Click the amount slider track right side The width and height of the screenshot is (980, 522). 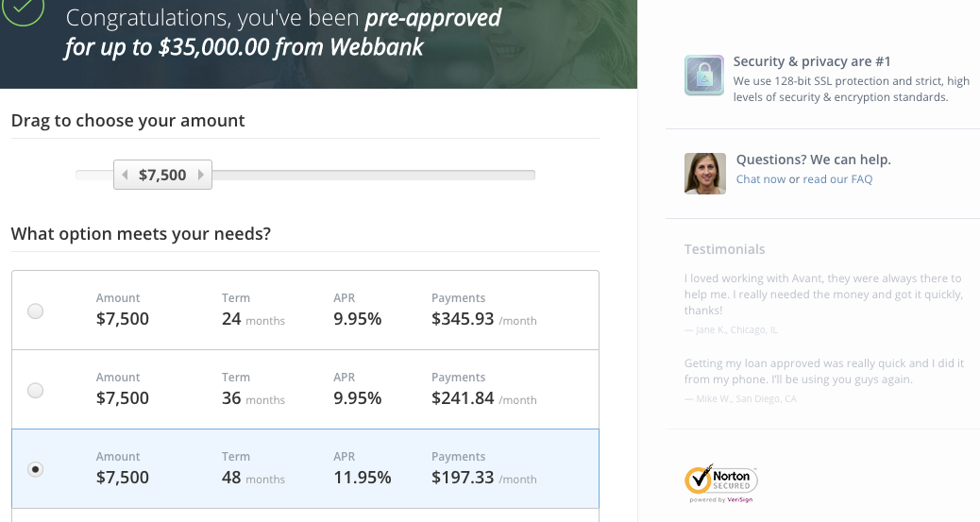pyautogui.click(x=425, y=175)
